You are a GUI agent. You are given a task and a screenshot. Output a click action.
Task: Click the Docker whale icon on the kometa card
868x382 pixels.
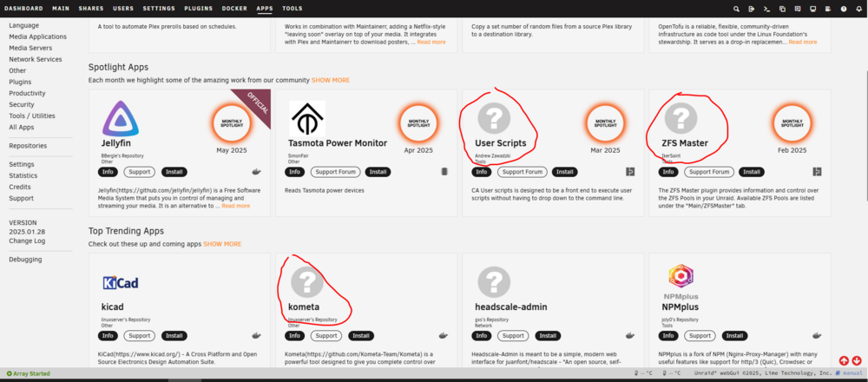[x=444, y=335]
